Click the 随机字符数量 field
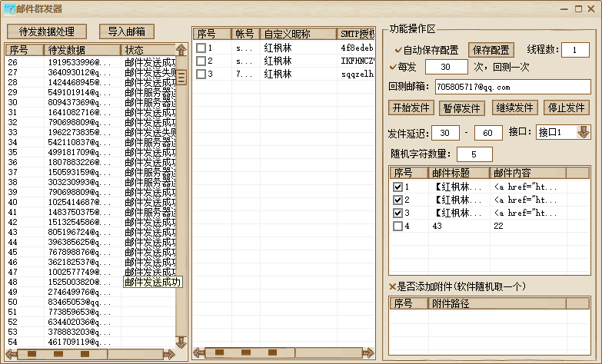This screenshot has height=364, width=602. click(474, 154)
